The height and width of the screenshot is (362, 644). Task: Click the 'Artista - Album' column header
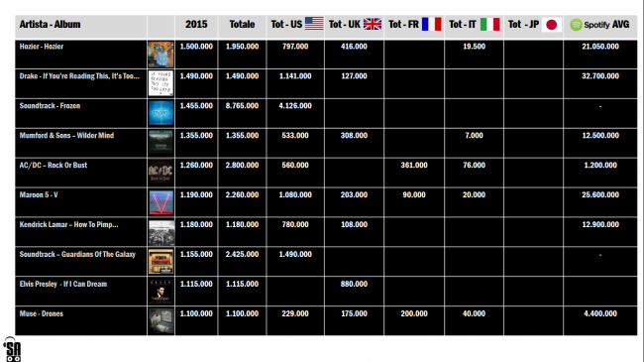coord(50,24)
